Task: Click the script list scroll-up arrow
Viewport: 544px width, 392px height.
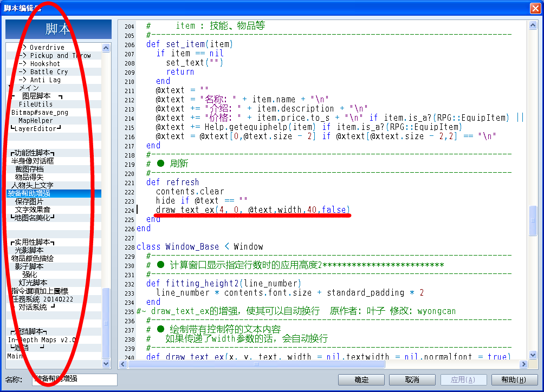Action: click(x=106, y=48)
